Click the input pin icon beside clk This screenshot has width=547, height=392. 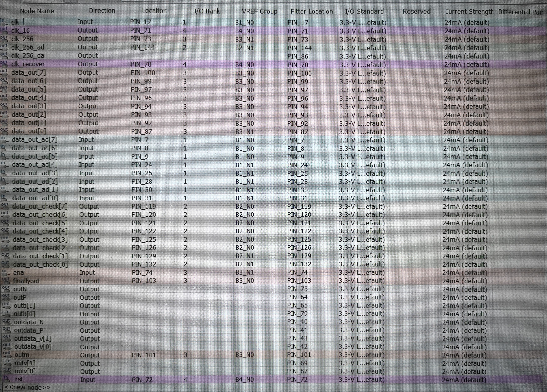3,22
